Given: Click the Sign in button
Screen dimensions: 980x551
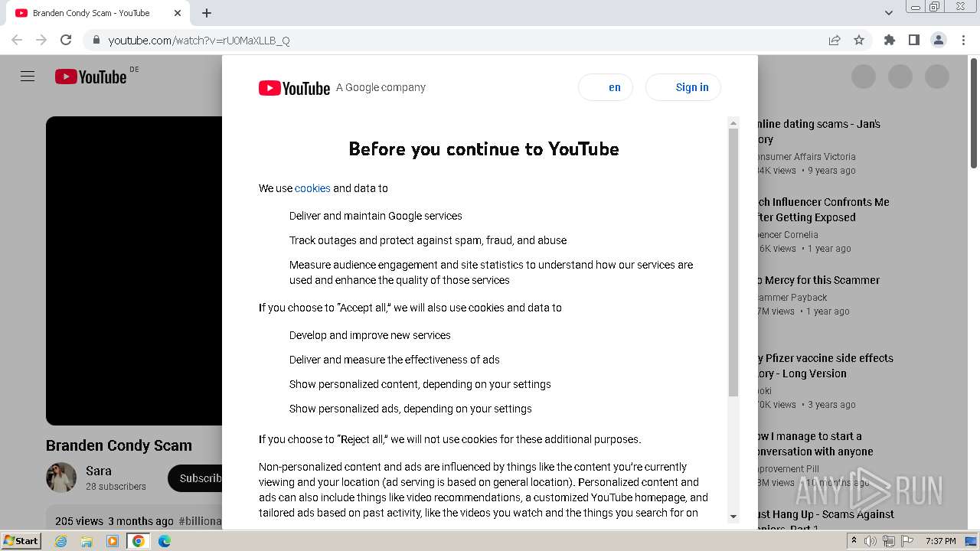Looking at the screenshot, I should click(683, 87).
